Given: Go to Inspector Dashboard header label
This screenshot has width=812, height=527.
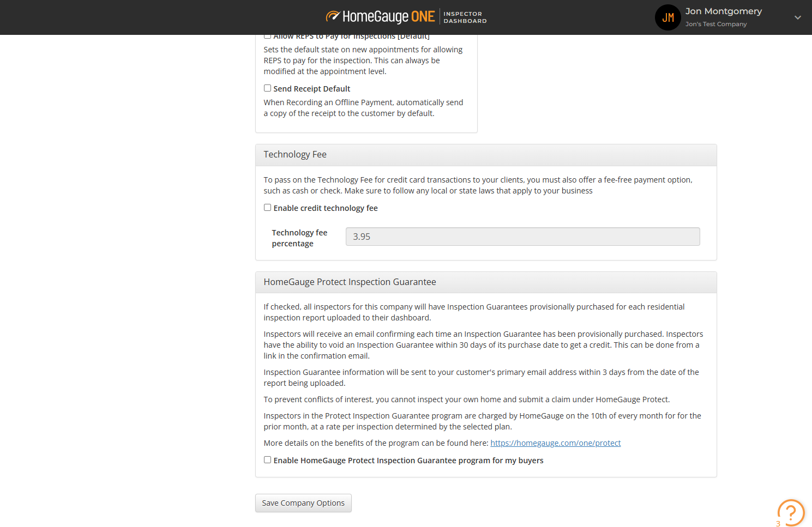Looking at the screenshot, I should pyautogui.click(x=465, y=17).
